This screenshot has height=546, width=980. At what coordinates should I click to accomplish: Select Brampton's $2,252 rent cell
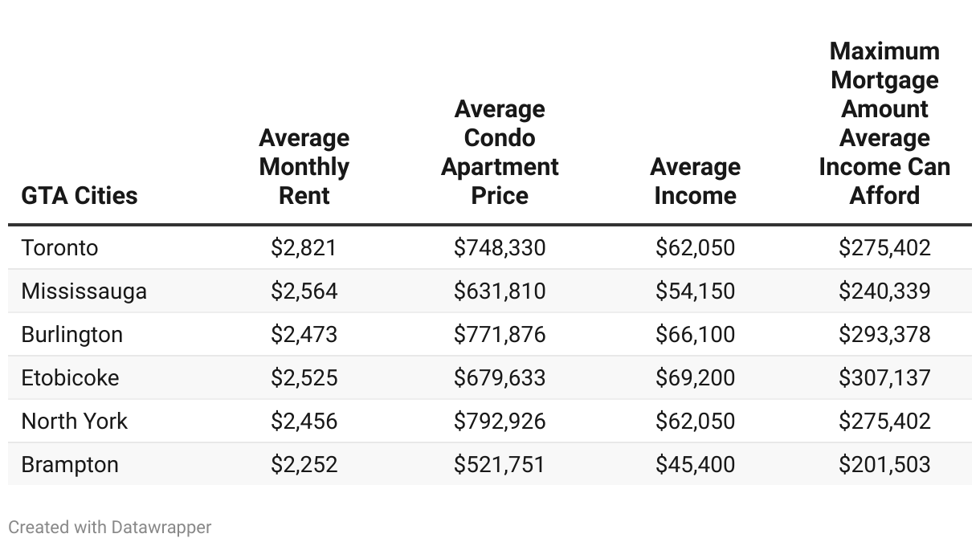coord(304,464)
